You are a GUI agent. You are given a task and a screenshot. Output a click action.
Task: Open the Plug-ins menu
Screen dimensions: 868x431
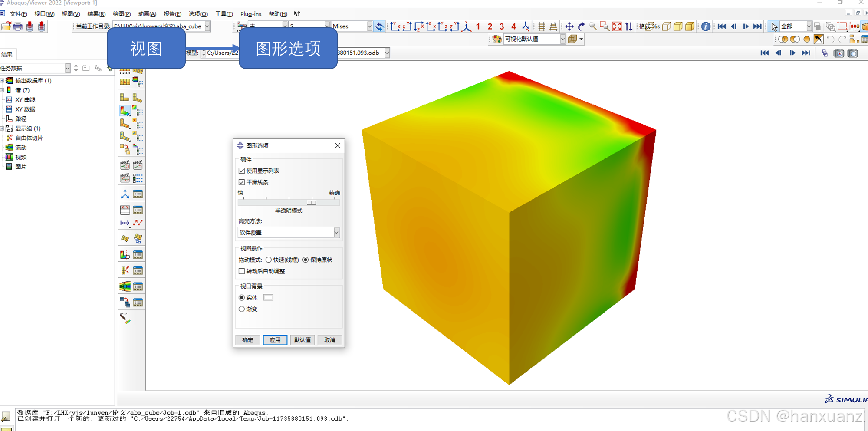251,14
